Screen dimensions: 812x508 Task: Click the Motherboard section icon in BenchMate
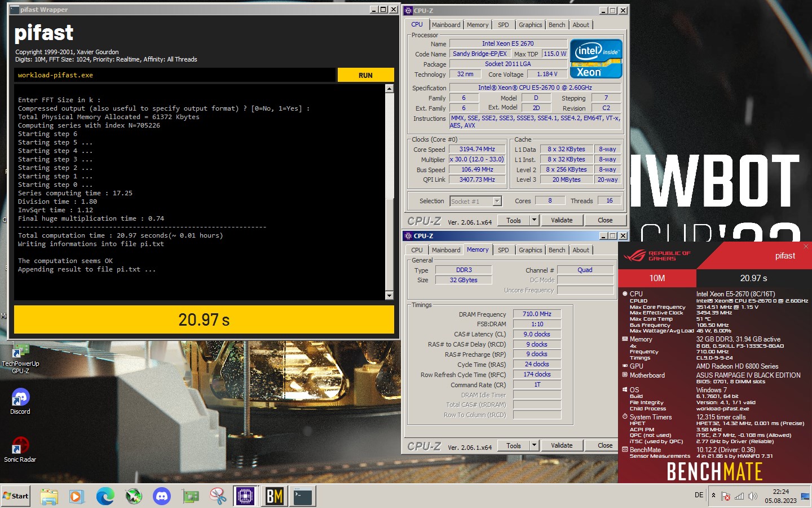(x=625, y=375)
